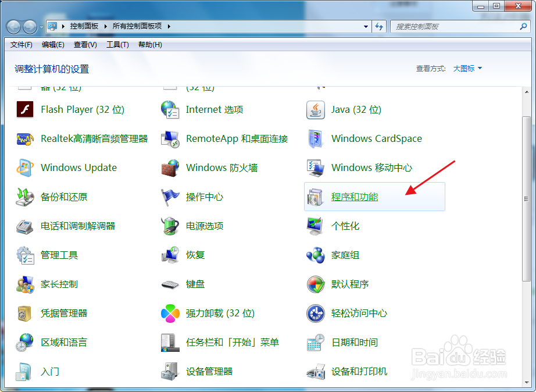Click the 控制面板 breadcrumb segment

84,26
